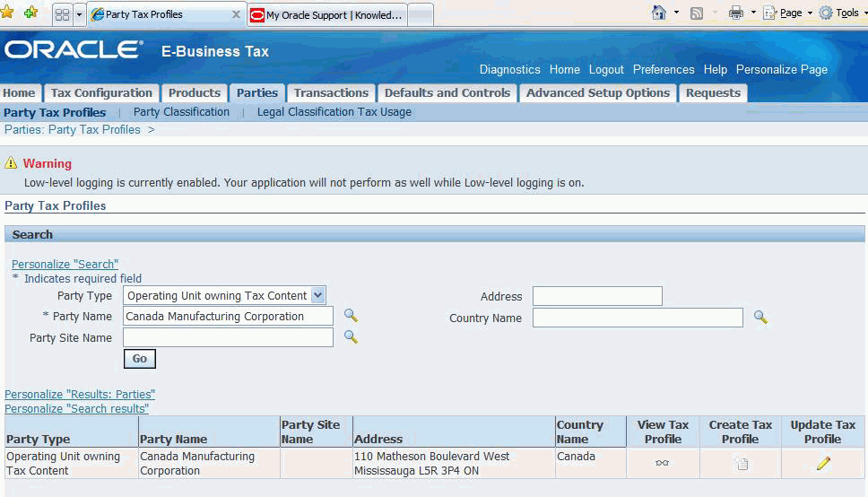Image resolution: width=868 pixels, height=497 pixels.
Task: Click the RSS feeds icon
Action: 697,13
